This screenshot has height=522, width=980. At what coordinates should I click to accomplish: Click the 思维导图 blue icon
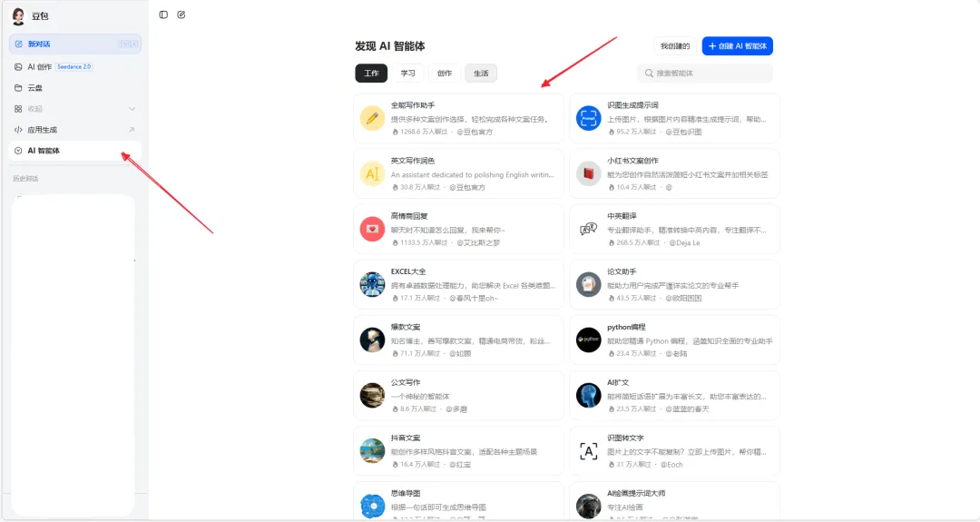pyautogui.click(x=372, y=506)
